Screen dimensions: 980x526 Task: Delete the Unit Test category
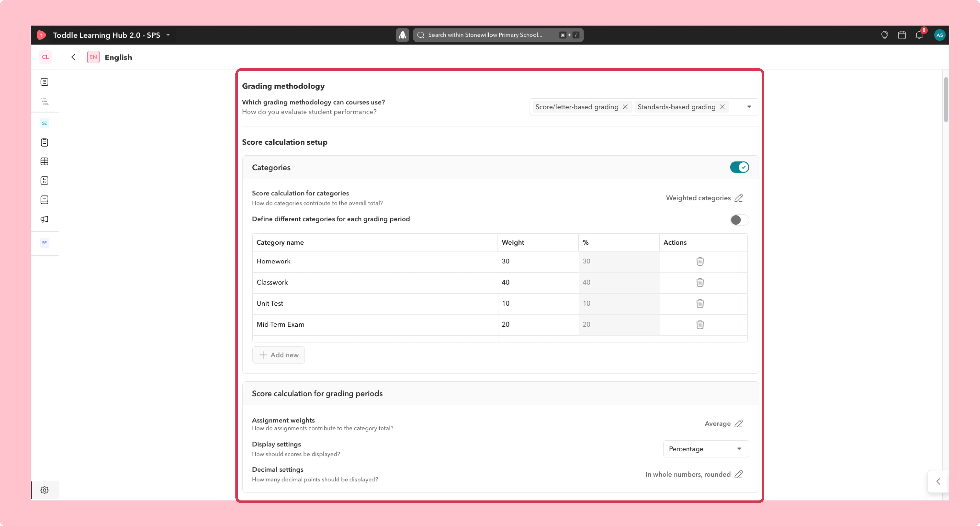pos(700,303)
